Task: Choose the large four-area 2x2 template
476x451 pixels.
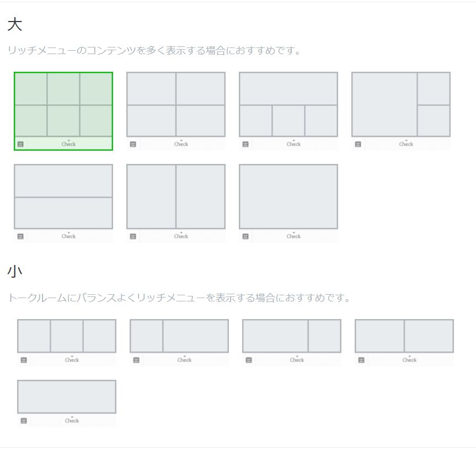Action: coord(176,104)
